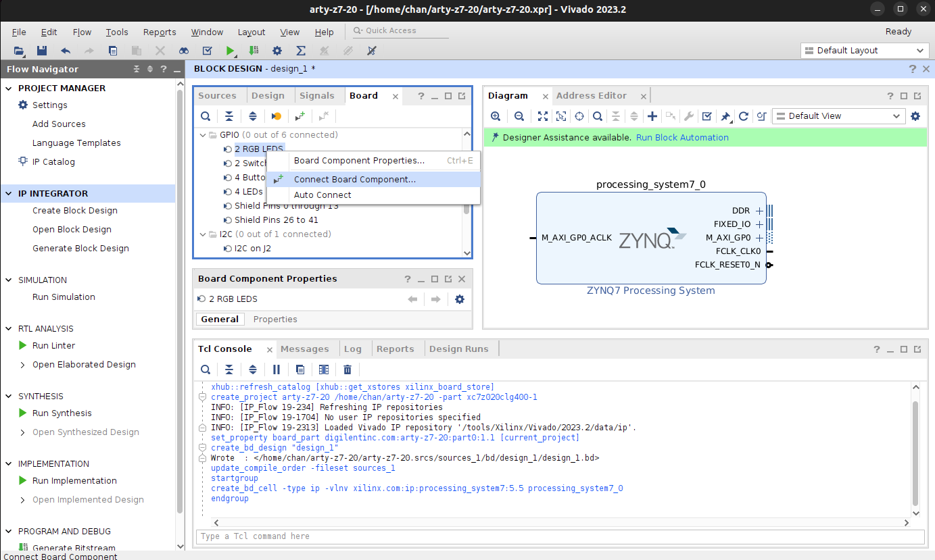Click Regenerate Layout refresh icon in Diagram toolbar
The height and width of the screenshot is (560, 935).
pos(744,116)
